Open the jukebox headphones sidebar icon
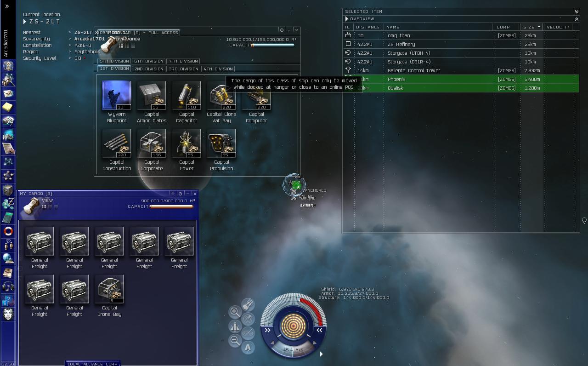This screenshot has width=588, height=366. pyautogui.click(x=8, y=286)
